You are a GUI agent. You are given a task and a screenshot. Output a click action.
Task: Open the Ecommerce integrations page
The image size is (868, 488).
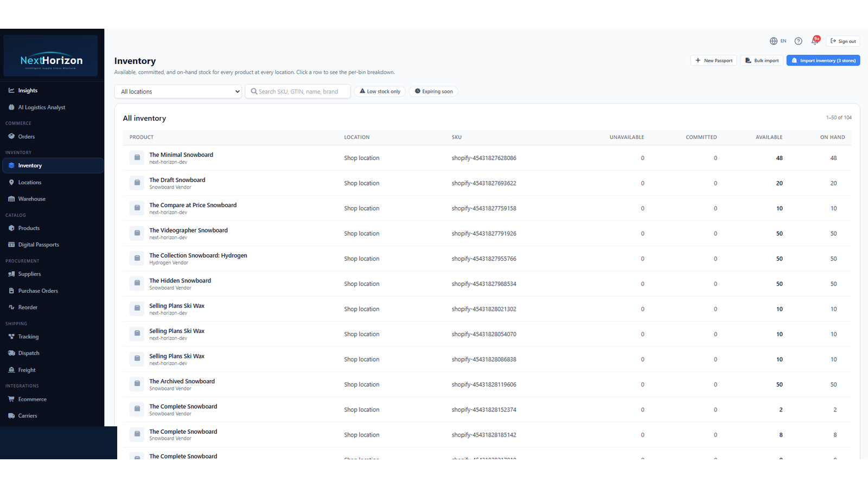pos(32,399)
